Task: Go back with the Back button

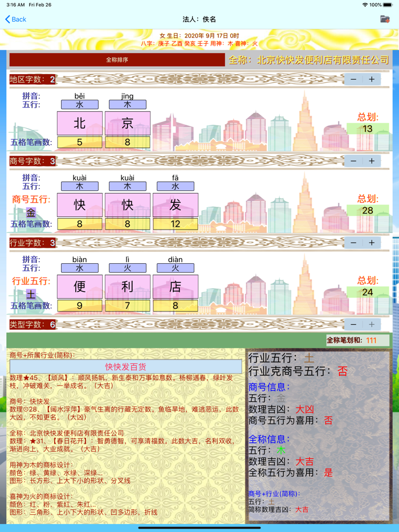Action: click(15, 19)
